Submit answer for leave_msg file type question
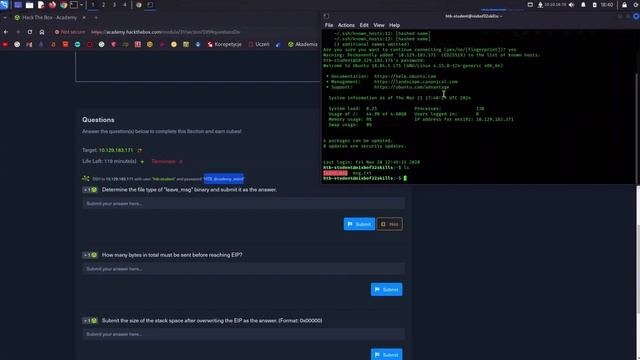This screenshot has height=360, width=640. [x=359, y=224]
